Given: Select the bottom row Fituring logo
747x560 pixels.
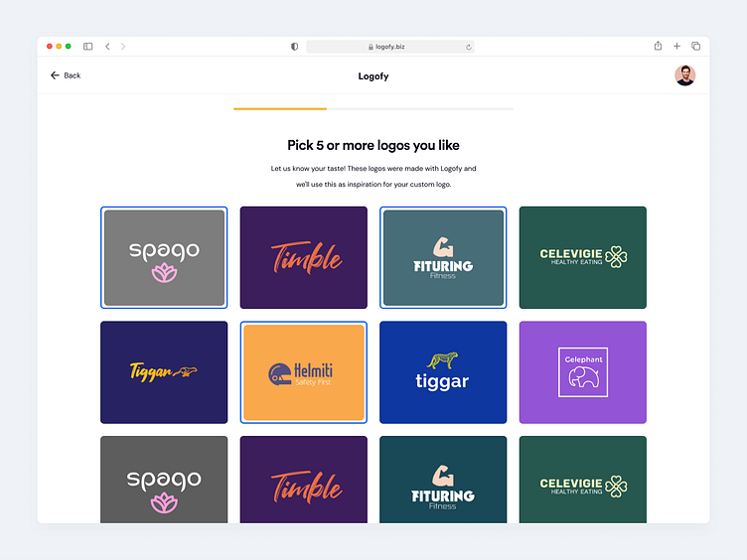Looking at the screenshot, I should (x=443, y=480).
